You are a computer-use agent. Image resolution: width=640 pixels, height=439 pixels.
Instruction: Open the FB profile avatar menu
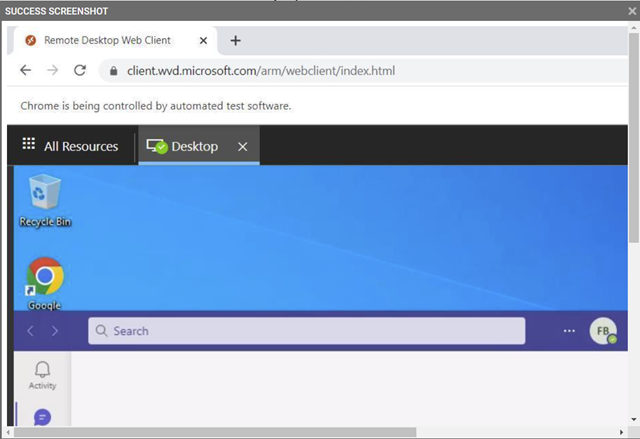coord(603,331)
